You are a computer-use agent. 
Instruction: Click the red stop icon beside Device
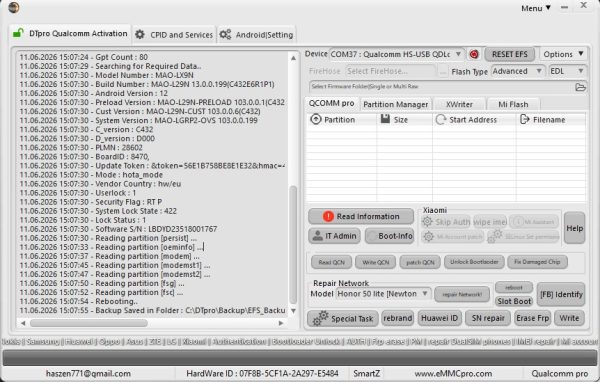coord(474,54)
